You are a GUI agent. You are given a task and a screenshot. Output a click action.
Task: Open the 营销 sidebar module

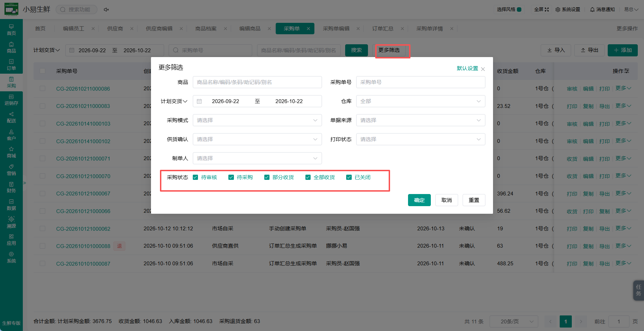coord(11,170)
